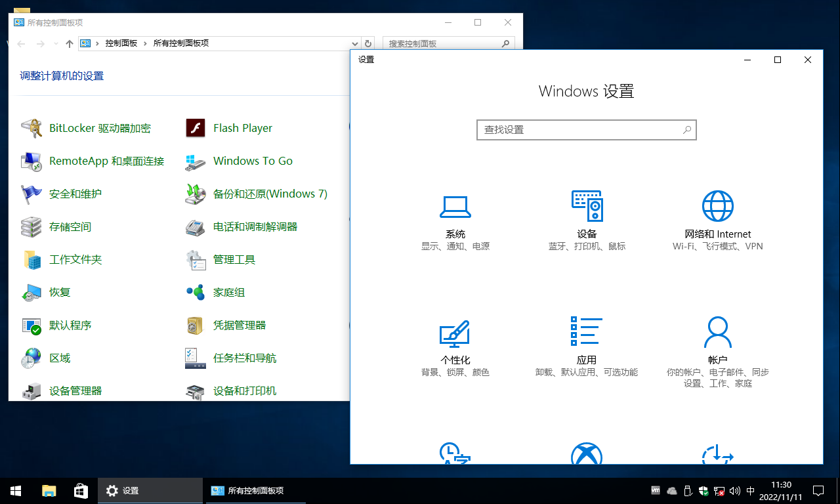Click the 恢复 icon

(x=31, y=292)
